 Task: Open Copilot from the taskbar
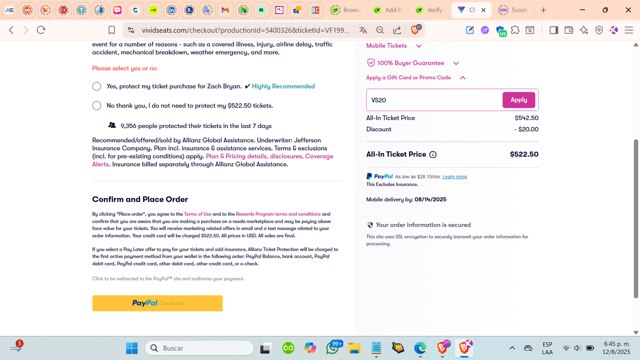pyautogui.click(x=310, y=348)
